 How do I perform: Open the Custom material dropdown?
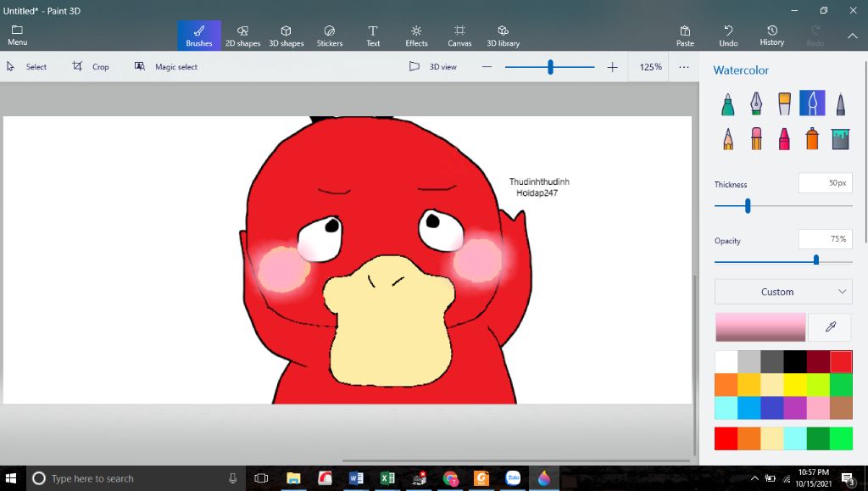782,292
